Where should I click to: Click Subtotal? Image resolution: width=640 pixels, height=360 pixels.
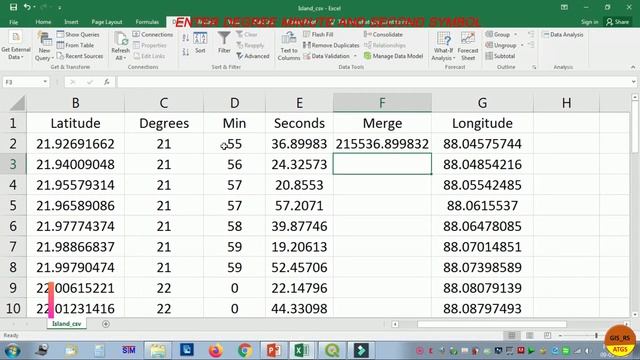click(x=500, y=56)
